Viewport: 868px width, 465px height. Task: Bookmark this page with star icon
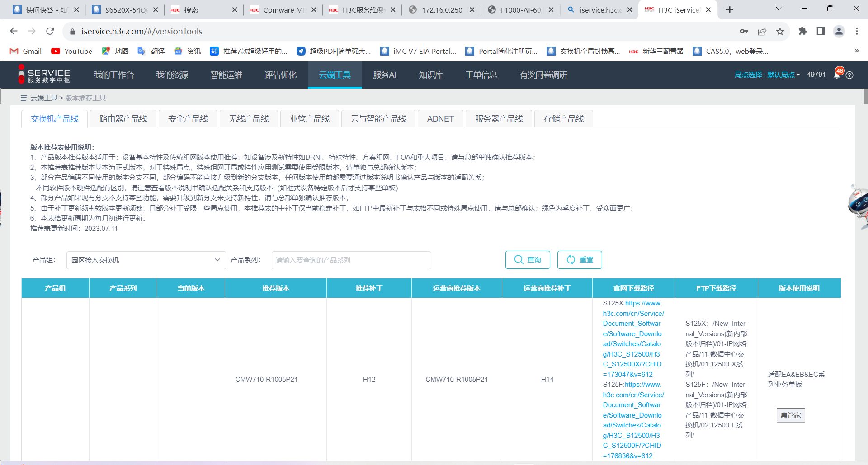780,31
